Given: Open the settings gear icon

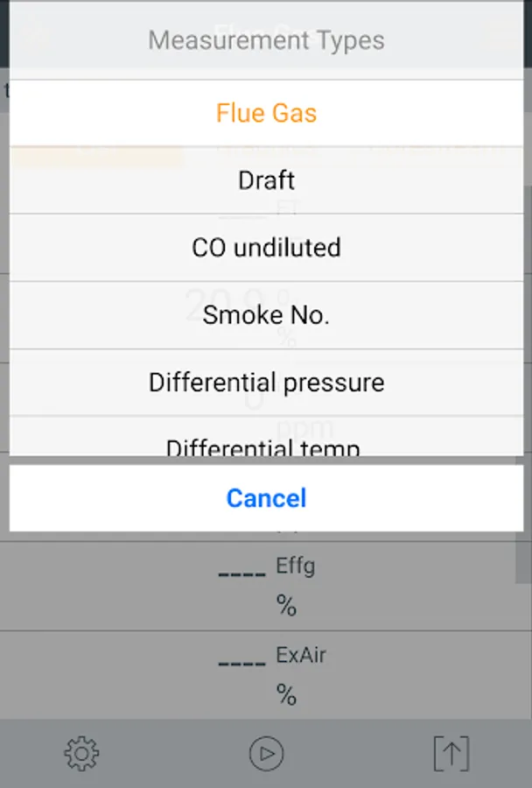Looking at the screenshot, I should [81, 753].
